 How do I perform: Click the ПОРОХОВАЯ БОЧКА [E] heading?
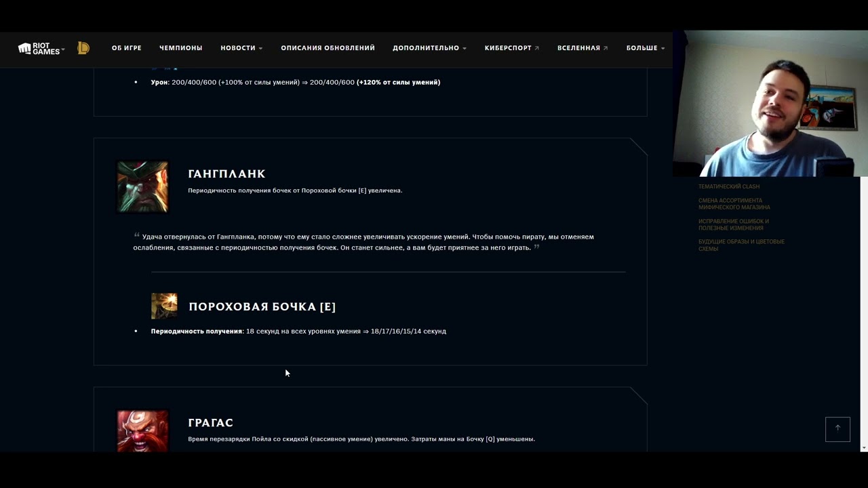point(262,306)
